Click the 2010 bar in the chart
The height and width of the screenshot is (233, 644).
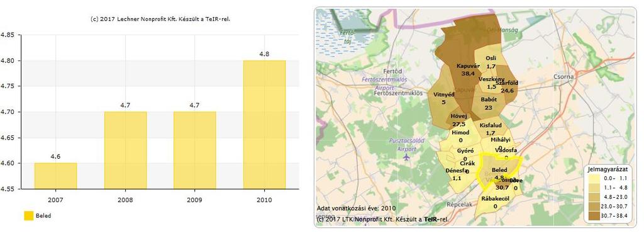(265, 125)
